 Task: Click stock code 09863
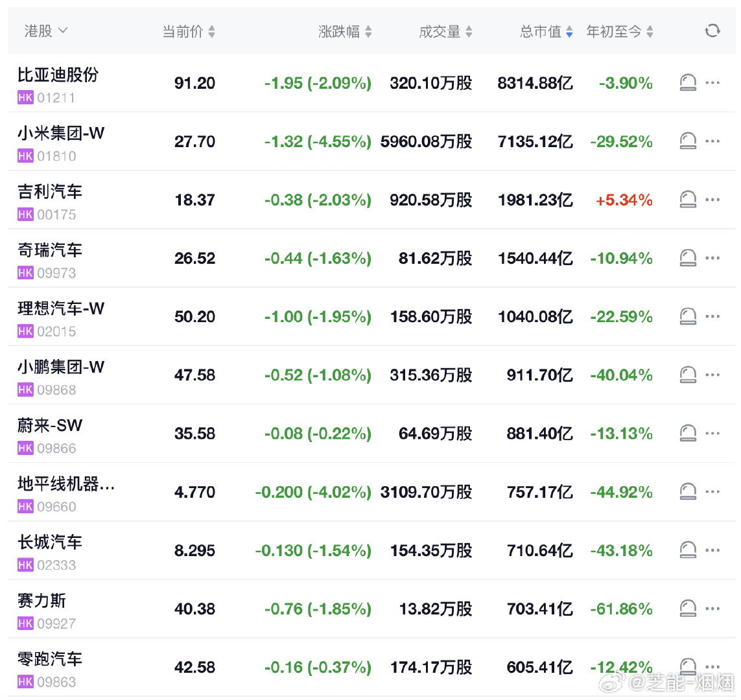(56, 682)
